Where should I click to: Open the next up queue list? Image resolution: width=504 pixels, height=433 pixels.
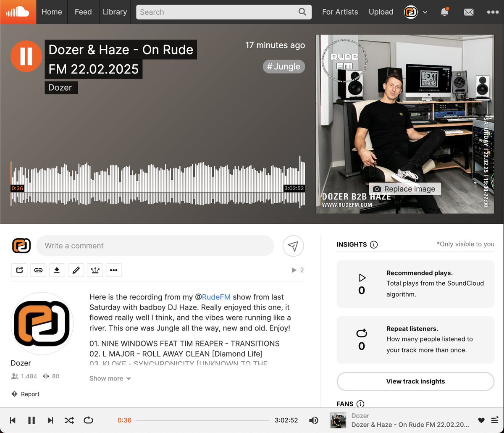[494, 420]
